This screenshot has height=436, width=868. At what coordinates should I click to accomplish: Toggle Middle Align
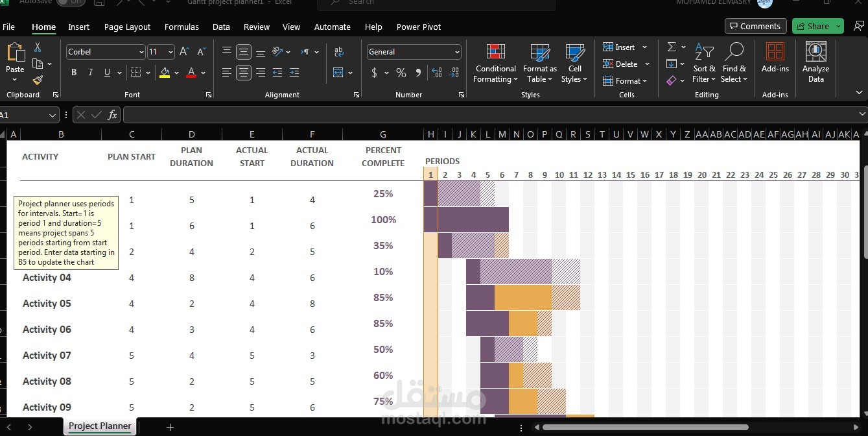(244, 51)
